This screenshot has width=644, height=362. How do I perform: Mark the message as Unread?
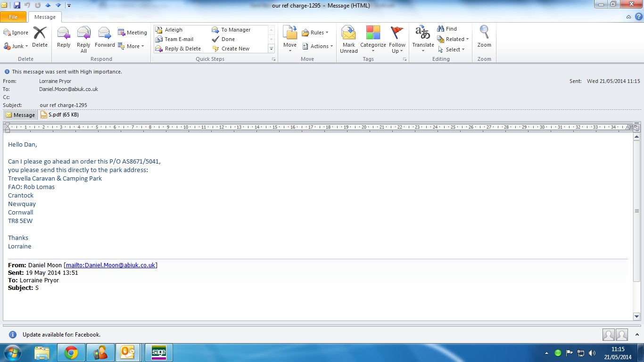click(349, 39)
